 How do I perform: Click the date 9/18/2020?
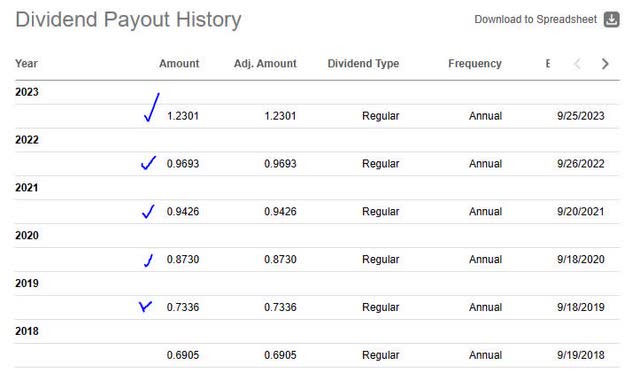[x=581, y=259]
